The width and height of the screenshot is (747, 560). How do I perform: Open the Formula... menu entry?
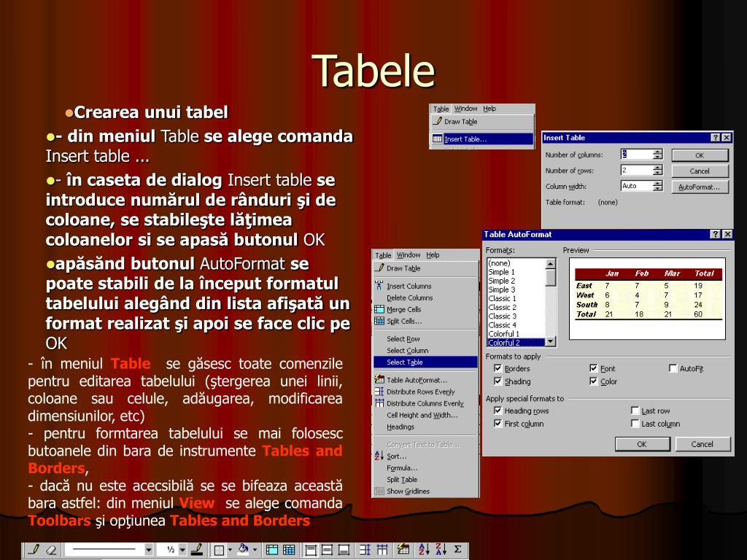click(425, 467)
